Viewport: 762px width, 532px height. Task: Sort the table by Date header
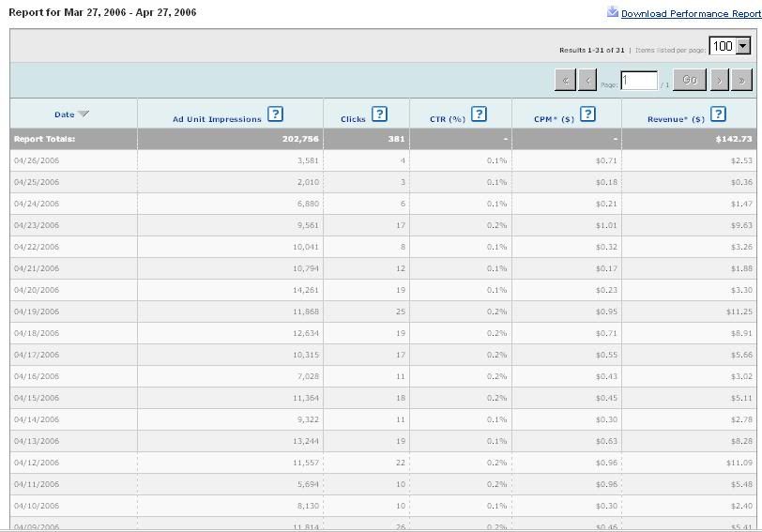[64, 115]
